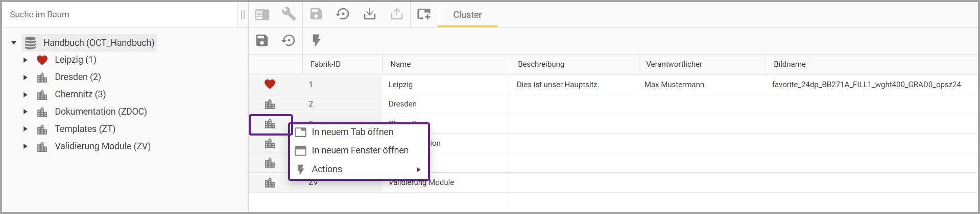Expand the Leipzig (1) tree node
The image size is (980, 214).
pos(25,60)
